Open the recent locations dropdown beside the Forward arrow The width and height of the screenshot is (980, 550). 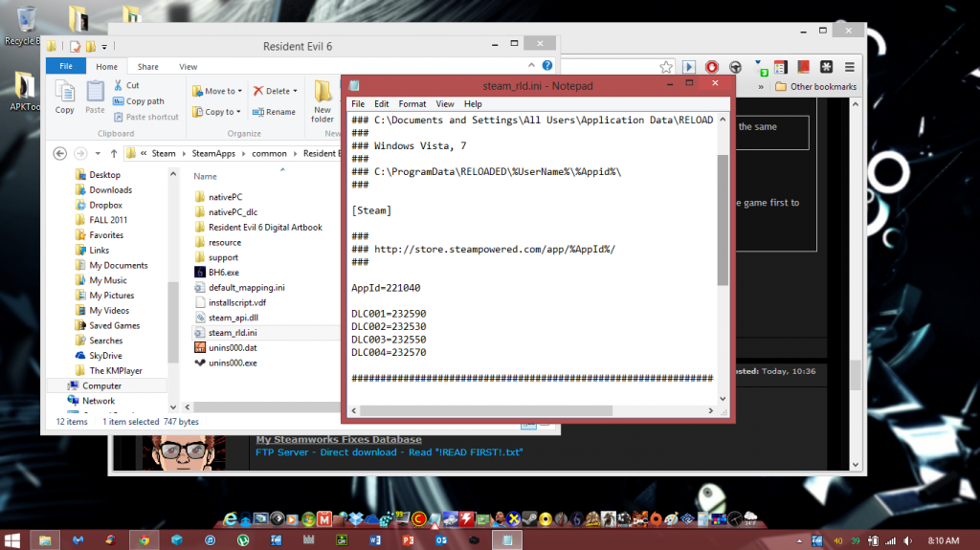98,153
